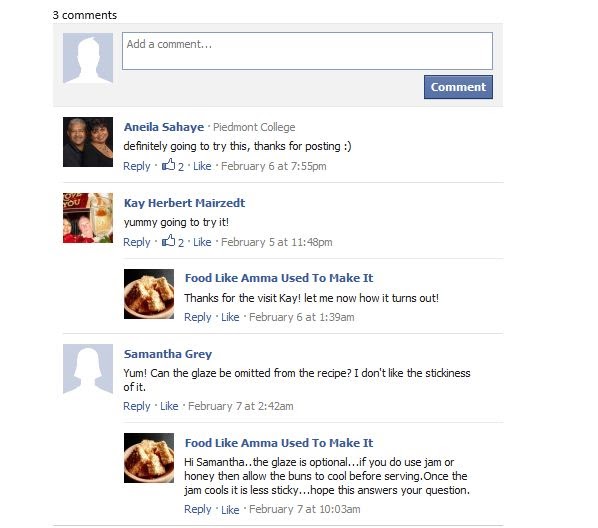Screen dimensions: 598x528
Task: Reply to the 'Hi Samantha' glaze answer
Action: point(198,509)
